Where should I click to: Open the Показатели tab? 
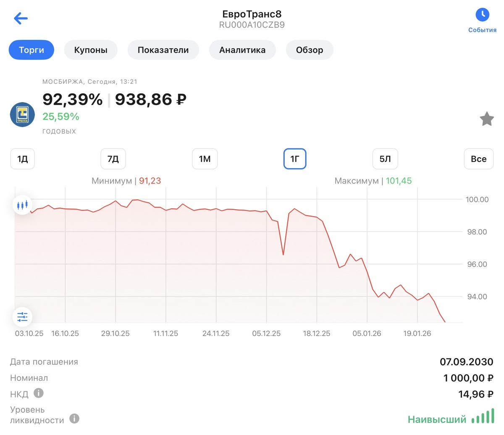click(163, 50)
